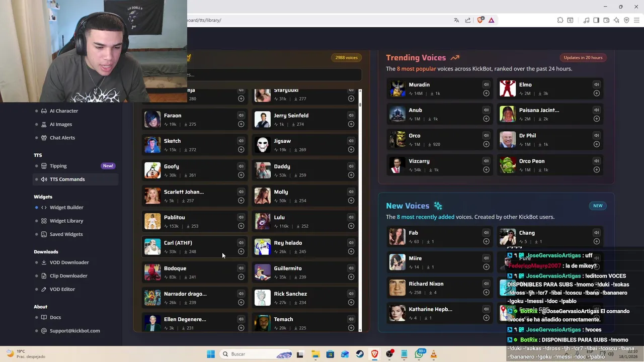The height and width of the screenshot is (362, 644).
Task: Play the Bodoque voice preview
Action: 241,268
